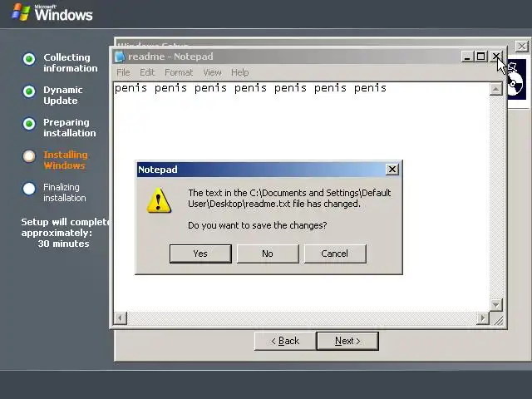532x399 pixels.
Task: Close the Windows Setup window behind Notepad
Action: 522,47
